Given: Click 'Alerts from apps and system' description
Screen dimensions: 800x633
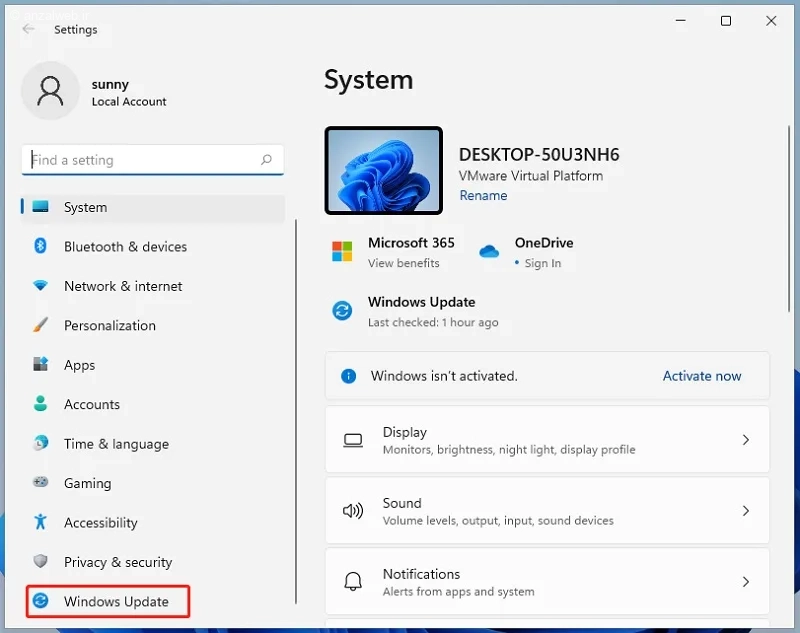Looking at the screenshot, I should [458, 591].
